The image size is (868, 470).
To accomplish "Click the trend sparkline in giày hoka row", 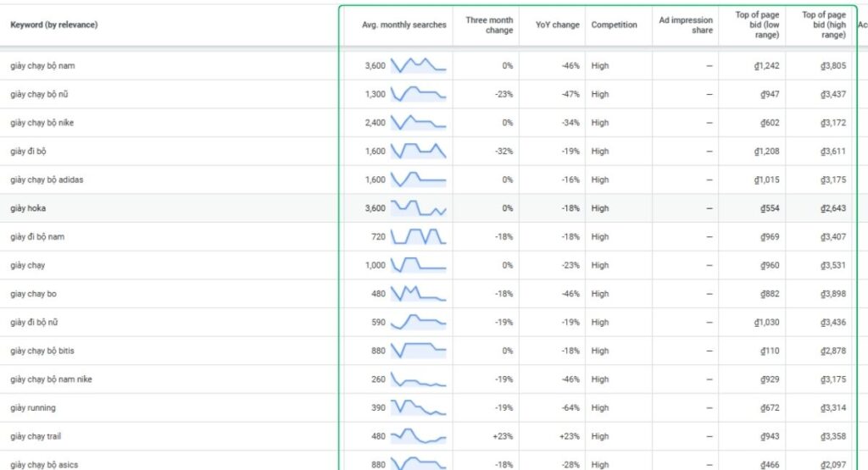I will tap(418, 208).
